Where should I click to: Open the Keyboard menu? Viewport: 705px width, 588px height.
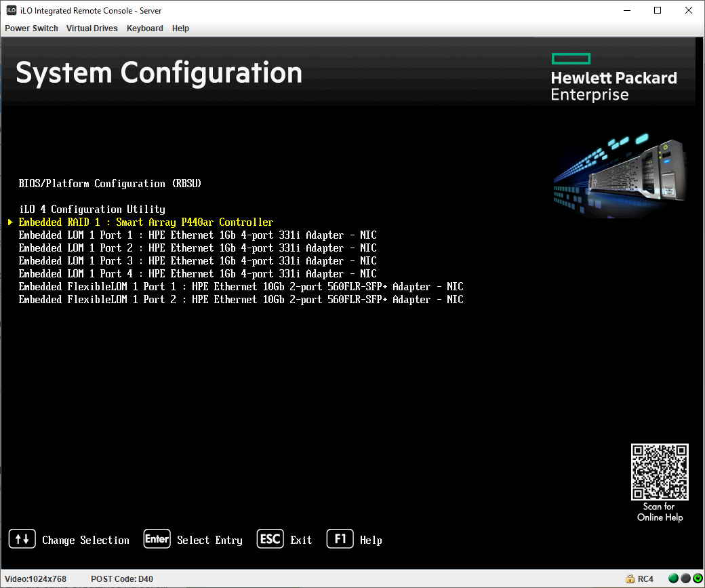click(x=145, y=28)
